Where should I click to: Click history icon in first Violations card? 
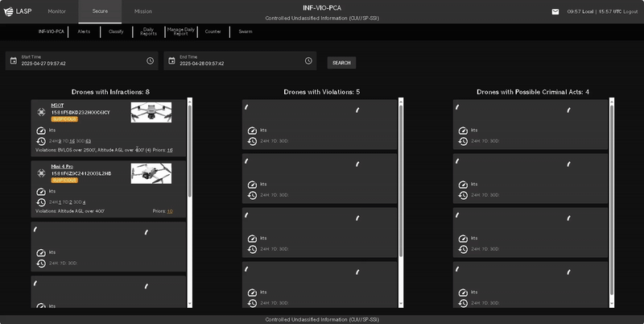click(x=252, y=141)
